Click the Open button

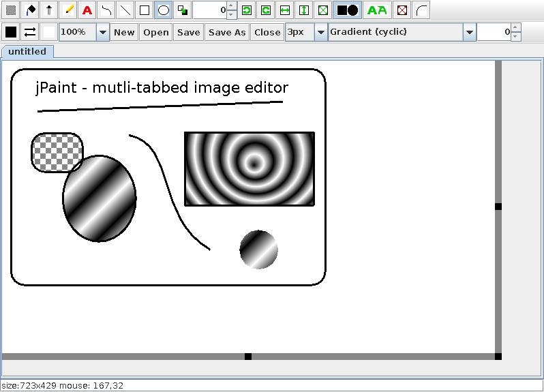(x=156, y=32)
